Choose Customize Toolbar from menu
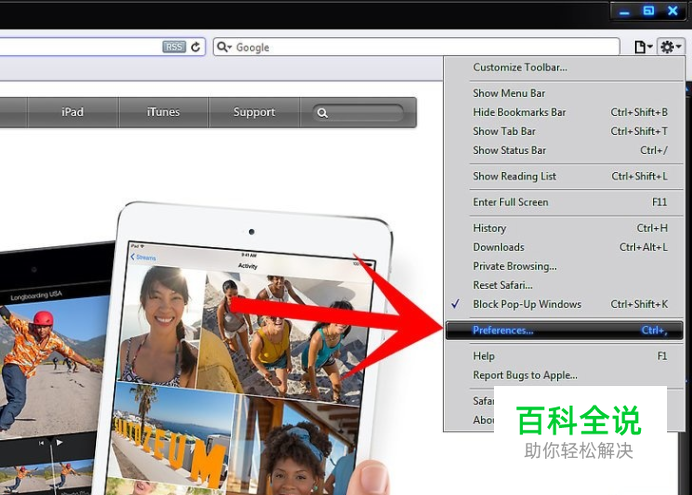This screenshot has width=692, height=495. pyautogui.click(x=564, y=68)
